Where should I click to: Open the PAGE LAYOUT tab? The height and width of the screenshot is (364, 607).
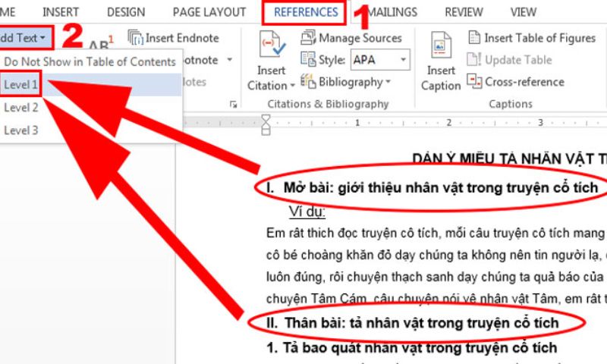(209, 12)
